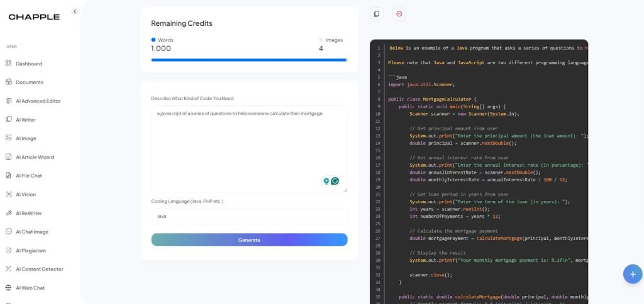Viewport: 644px width, 304px height.
Task: Click '// Display the result' comment
Action: click(x=438, y=253)
